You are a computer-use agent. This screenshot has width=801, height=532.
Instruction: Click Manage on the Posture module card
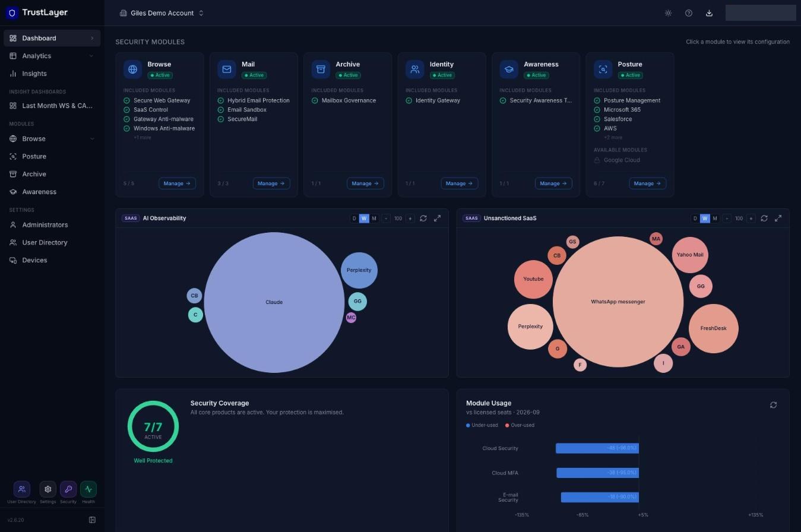tap(647, 183)
